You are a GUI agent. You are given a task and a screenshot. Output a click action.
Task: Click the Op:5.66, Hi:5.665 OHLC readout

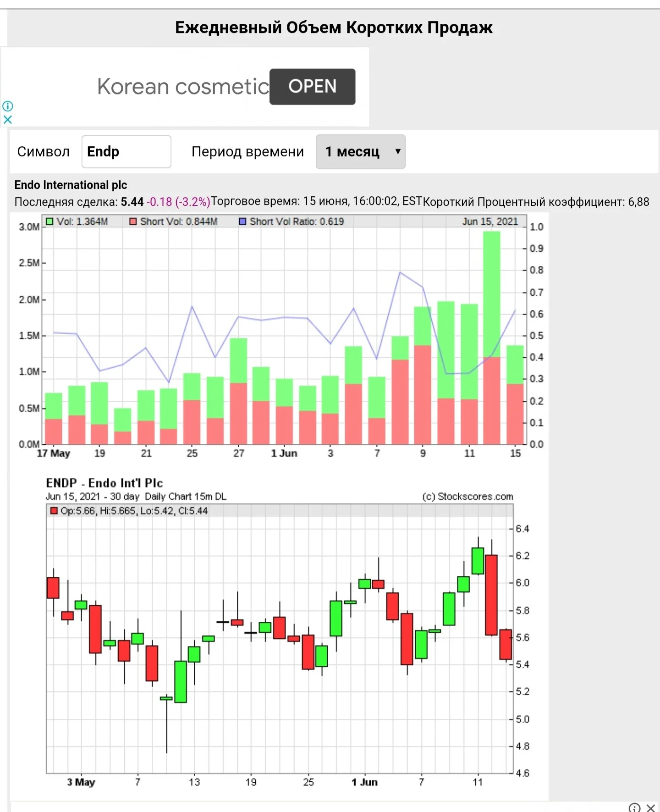(x=134, y=511)
